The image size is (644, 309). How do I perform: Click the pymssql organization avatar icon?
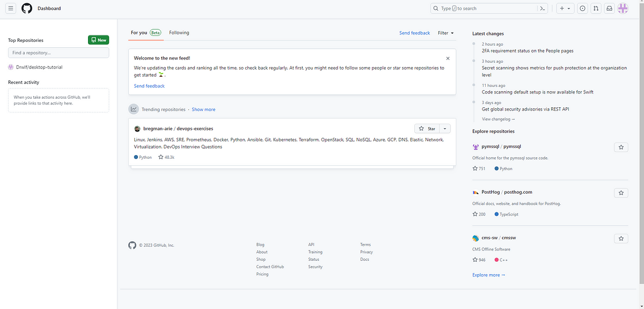point(475,146)
